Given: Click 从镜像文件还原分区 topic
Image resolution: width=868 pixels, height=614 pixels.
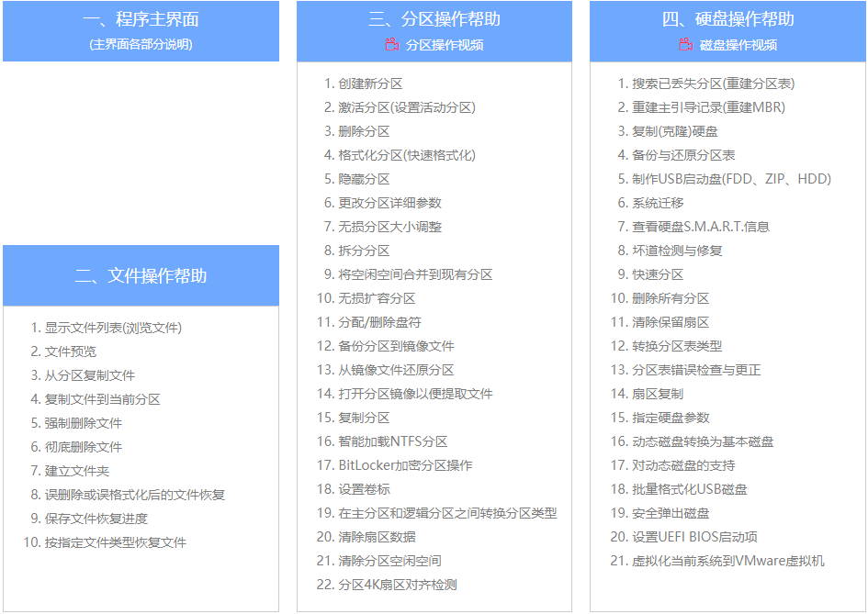Looking at the screenshot, I should coord(397,370).
